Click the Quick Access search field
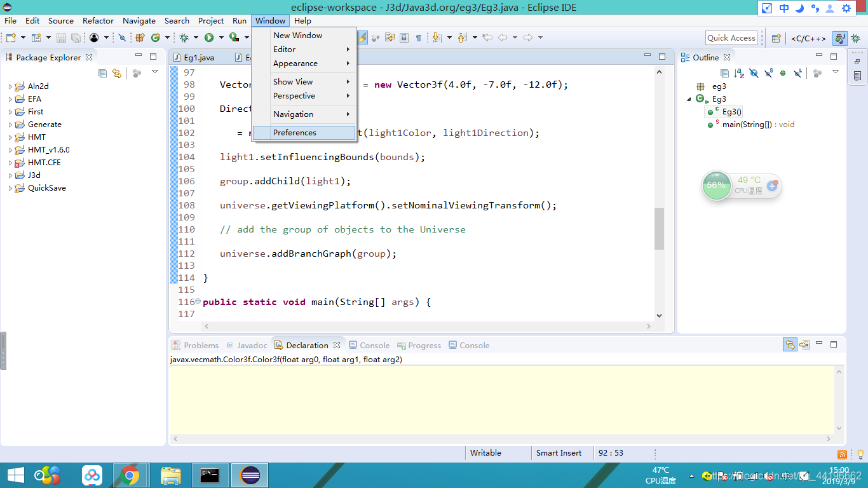Image resolution: width=868 pixels, height=488 pixels. [731, 38]
